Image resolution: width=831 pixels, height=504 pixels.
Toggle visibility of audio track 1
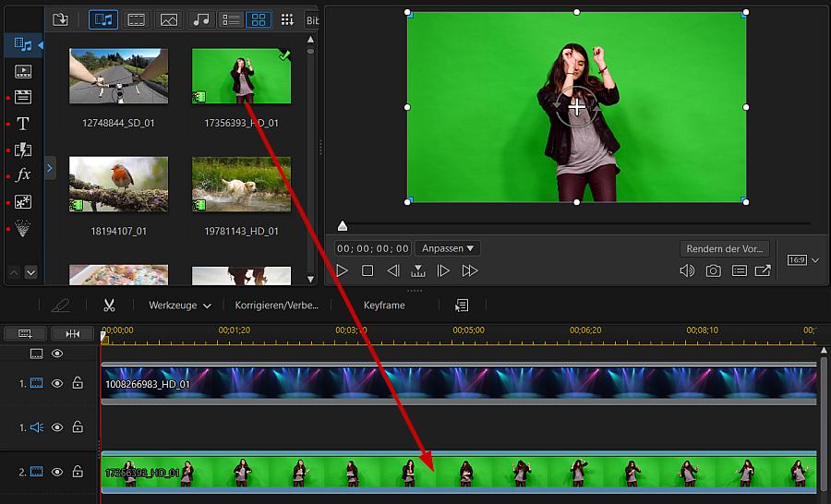pyautogui.click(x=57, y=427)
